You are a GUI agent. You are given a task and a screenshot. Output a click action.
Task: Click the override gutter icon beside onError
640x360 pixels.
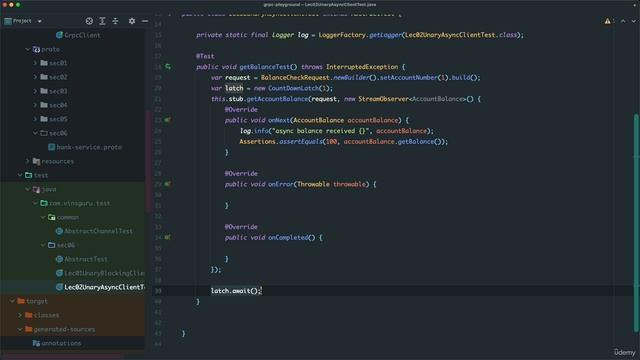click(168, 184)
